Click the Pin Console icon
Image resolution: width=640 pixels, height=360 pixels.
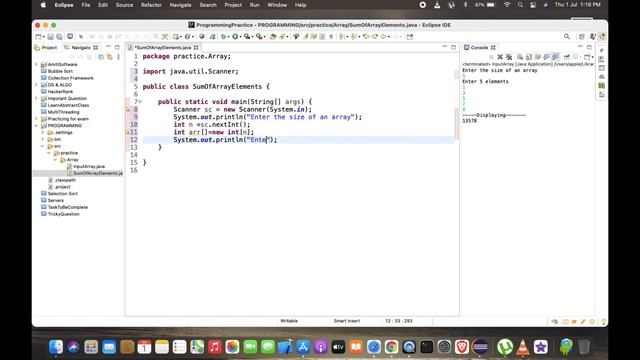point(567,57)
